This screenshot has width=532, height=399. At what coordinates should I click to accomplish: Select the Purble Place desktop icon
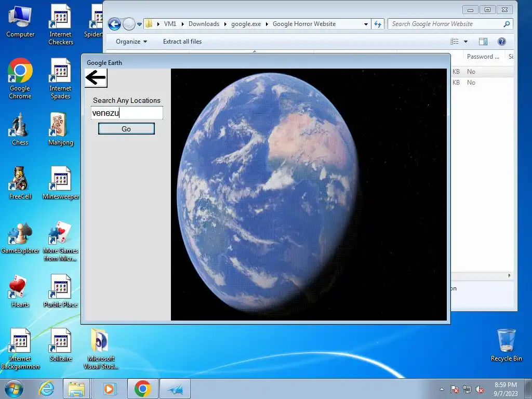[61, 291]
